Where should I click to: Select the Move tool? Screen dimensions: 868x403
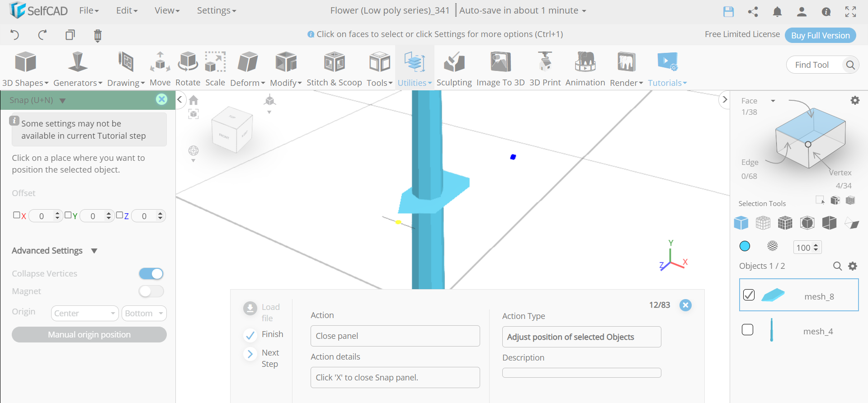(160, 69)
